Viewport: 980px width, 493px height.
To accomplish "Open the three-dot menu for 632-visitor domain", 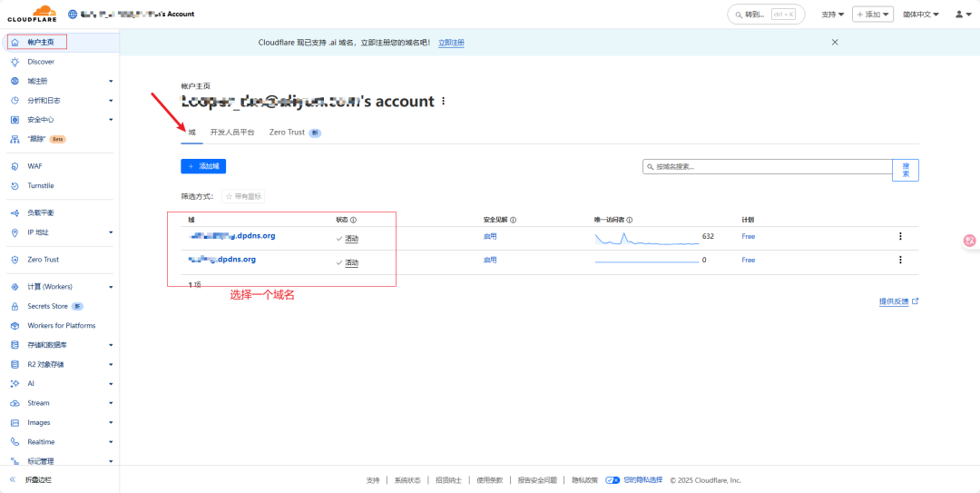I will click(x=901, y=236).
